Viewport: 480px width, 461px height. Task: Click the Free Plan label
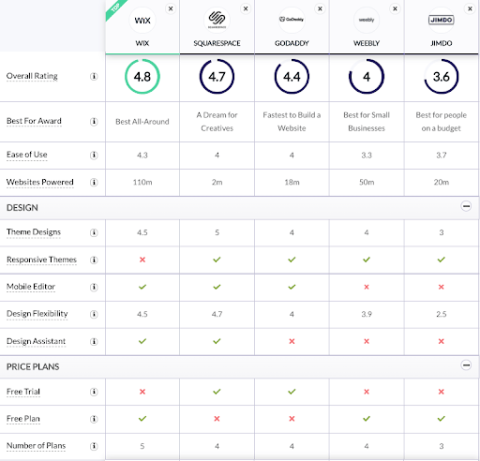tap(23, 418)
